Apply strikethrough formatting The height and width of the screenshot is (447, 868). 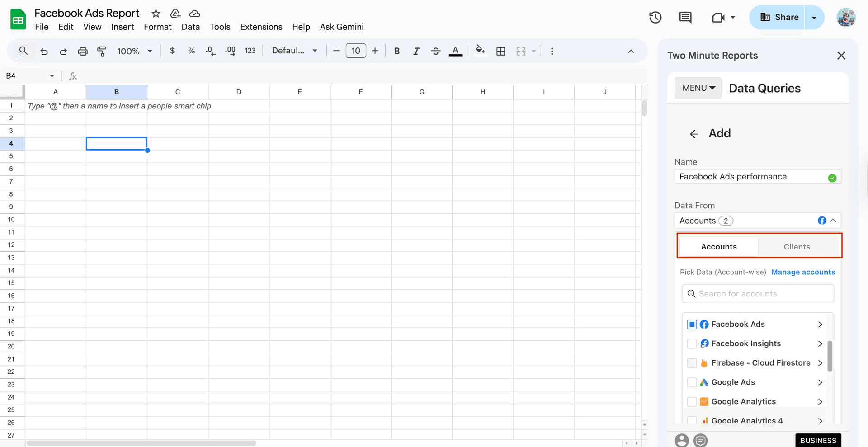point(435,51)
